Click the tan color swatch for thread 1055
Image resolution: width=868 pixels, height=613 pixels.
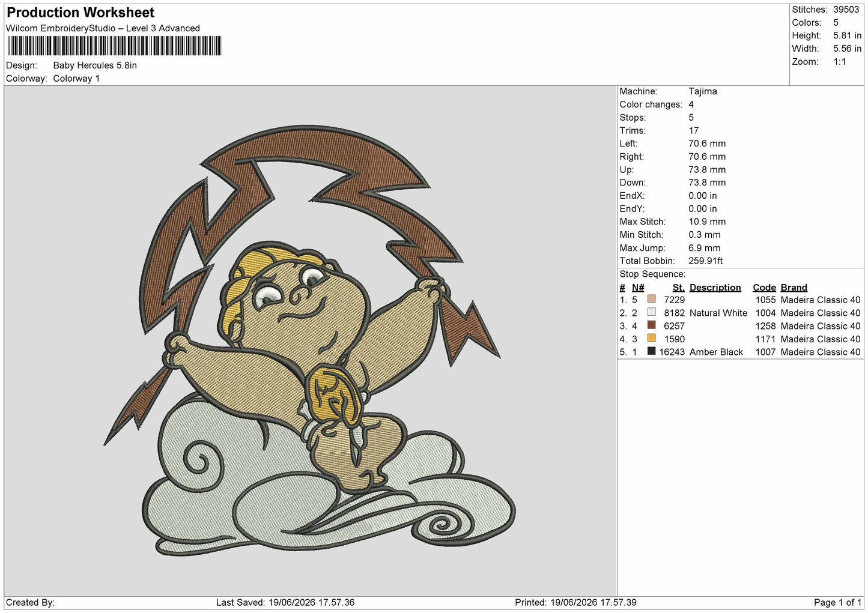(x=651, y=299)
